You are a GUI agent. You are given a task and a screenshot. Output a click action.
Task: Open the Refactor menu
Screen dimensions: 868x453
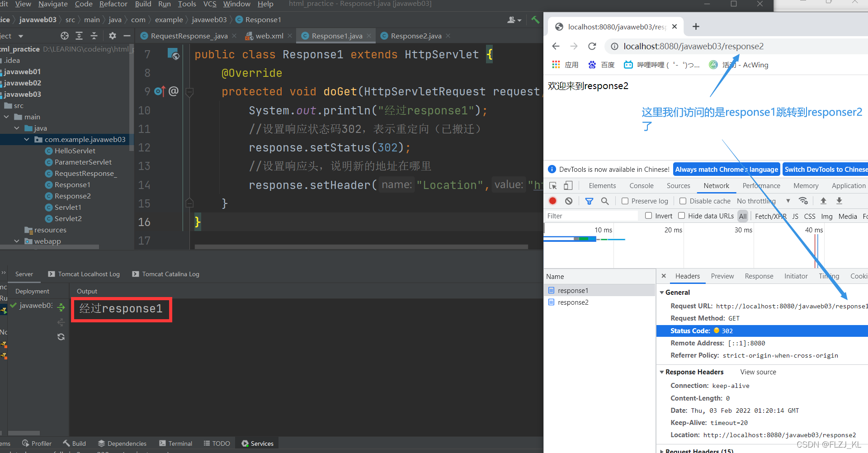tap(113, 4)
